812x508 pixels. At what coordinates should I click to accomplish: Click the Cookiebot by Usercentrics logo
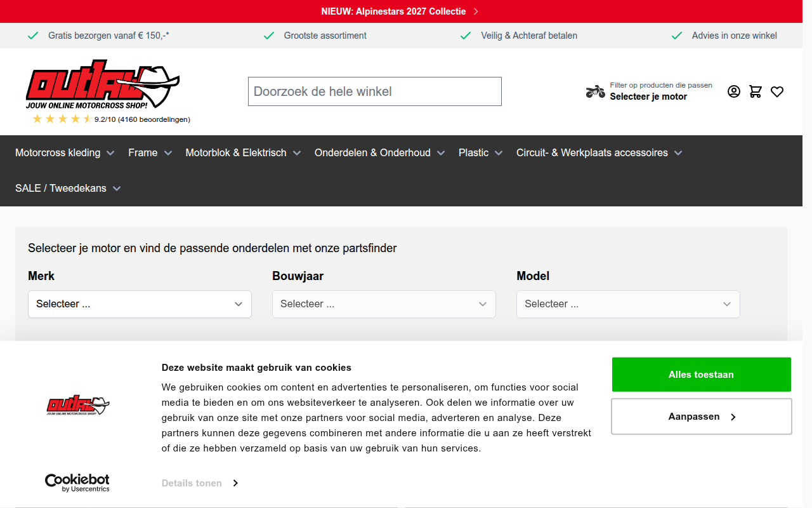tap(77, 483)
